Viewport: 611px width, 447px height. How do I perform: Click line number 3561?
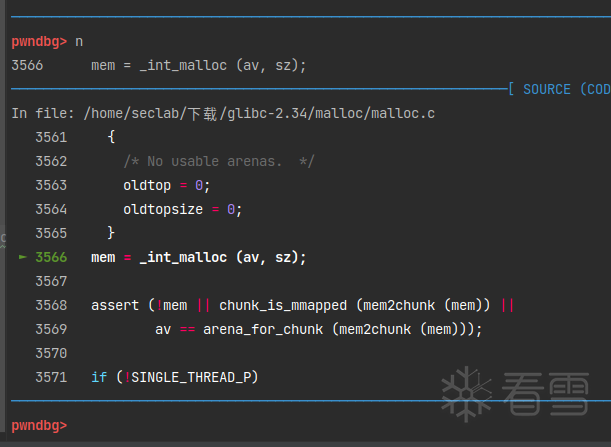pos(51,137)
